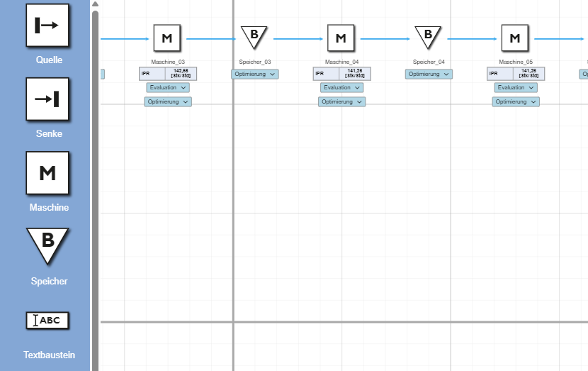Image resolution: width=588 pixels, height=371 pixels.
Task: Expand Evaluation dropdown under Maschine_04
Action: point(341,88)
